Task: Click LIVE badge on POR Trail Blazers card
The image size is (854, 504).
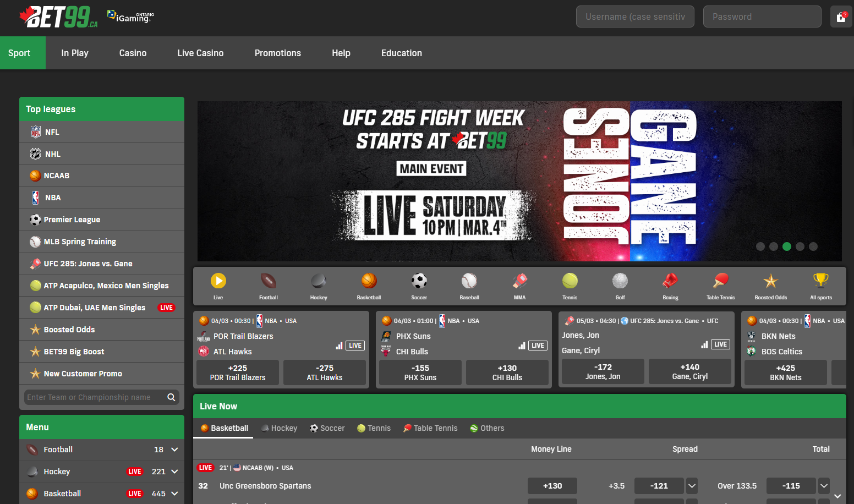Action: [x=355, y=346]
